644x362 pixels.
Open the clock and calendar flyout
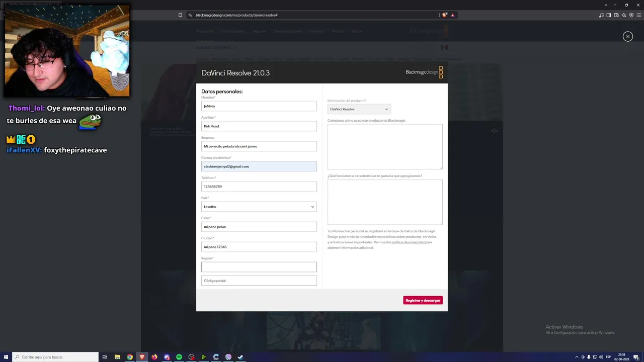tap(622, 357)
